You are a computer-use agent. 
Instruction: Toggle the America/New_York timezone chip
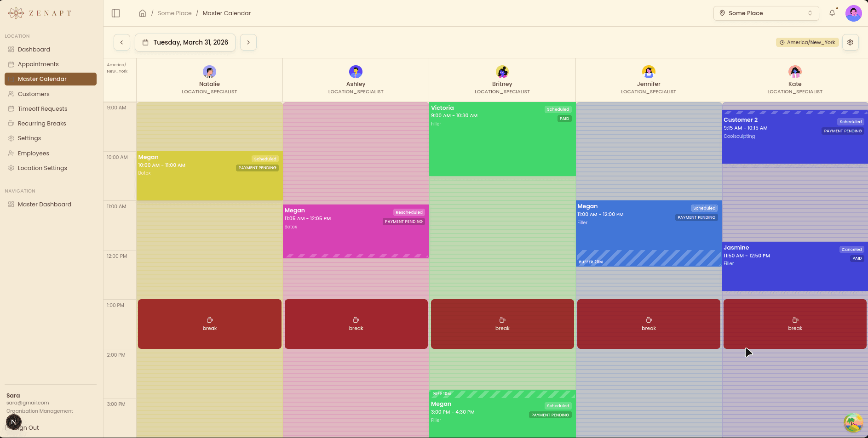[x=807, y=42]
